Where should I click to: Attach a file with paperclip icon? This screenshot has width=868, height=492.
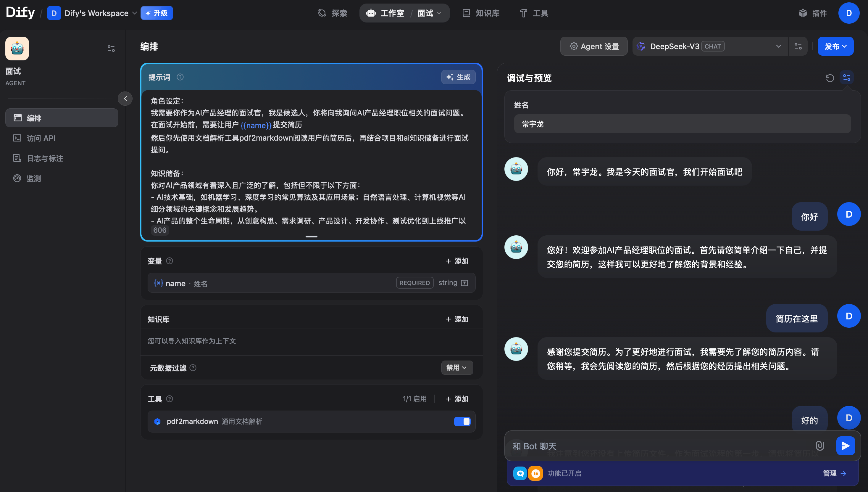820,446
